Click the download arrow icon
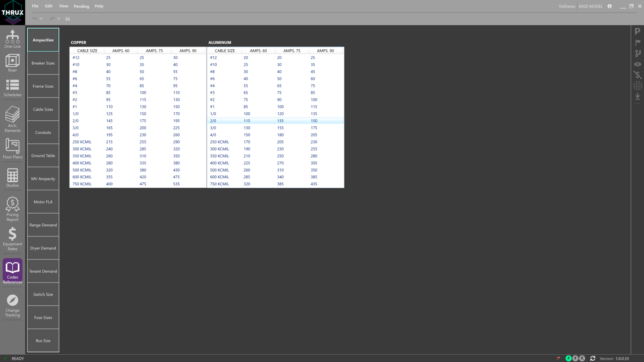 [637, 97]
